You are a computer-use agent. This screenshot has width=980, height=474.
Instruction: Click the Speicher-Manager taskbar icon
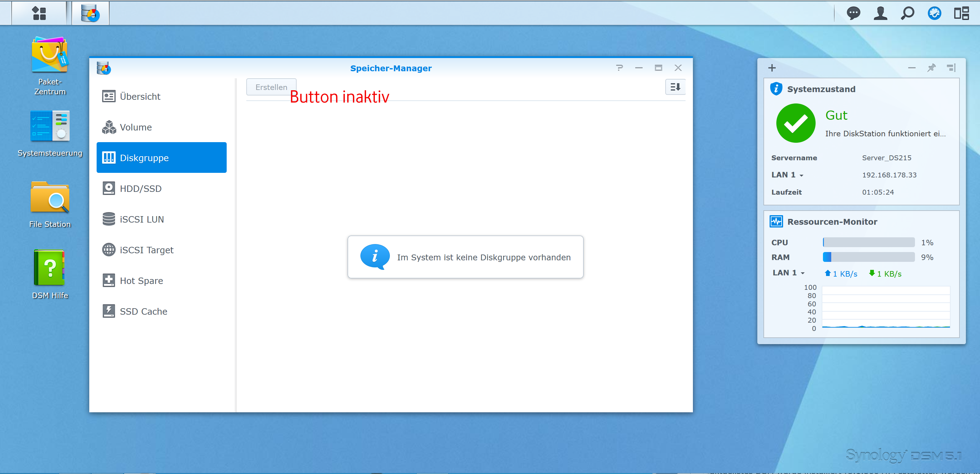[x=90, y=13]
